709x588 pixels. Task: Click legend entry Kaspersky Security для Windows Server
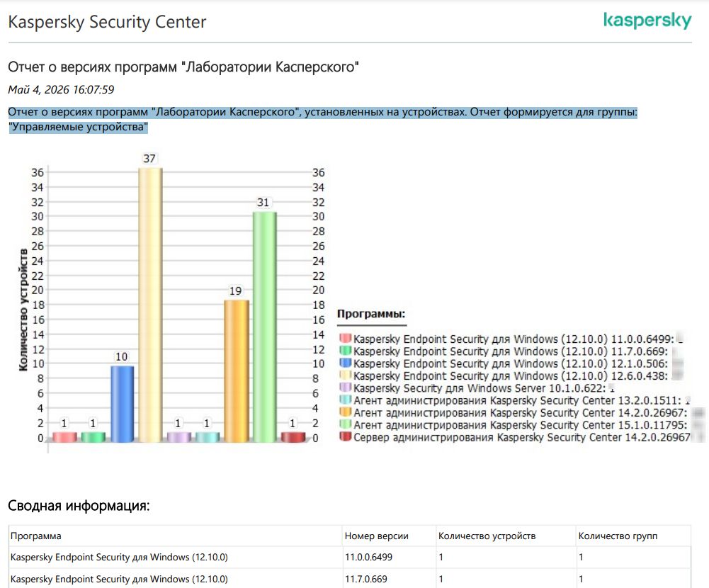pos(480,388)
